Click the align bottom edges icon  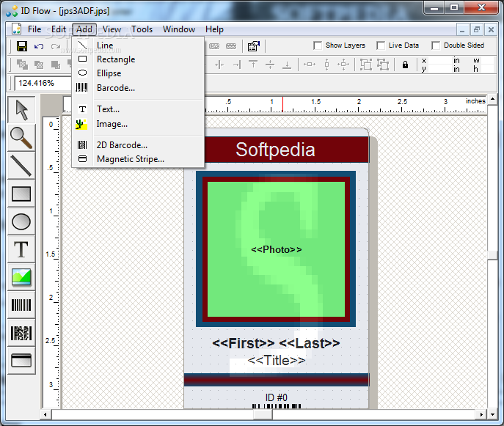(x=287, y=65)
